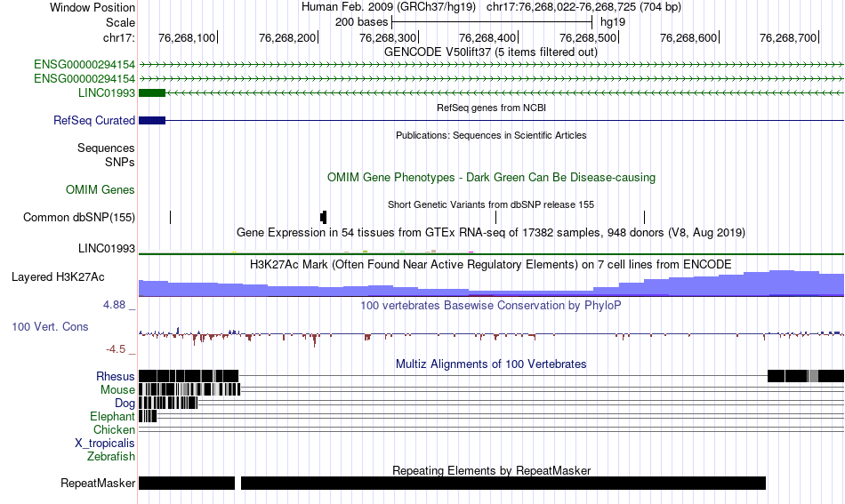Click the thick dbSNP variant marker
This screenshot has width=845, height=504.
tap(324, 218)
